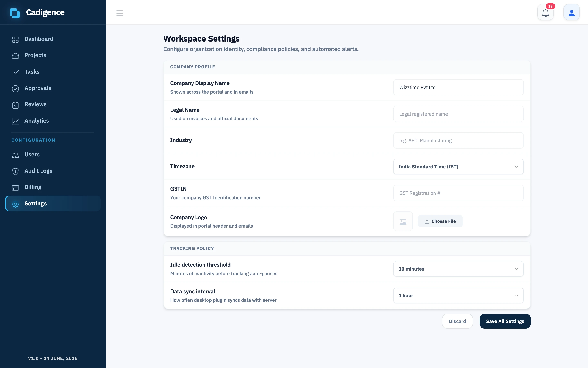Click the Projects briefcase icon
The image size is (588, 368).
tap(16, 56)
